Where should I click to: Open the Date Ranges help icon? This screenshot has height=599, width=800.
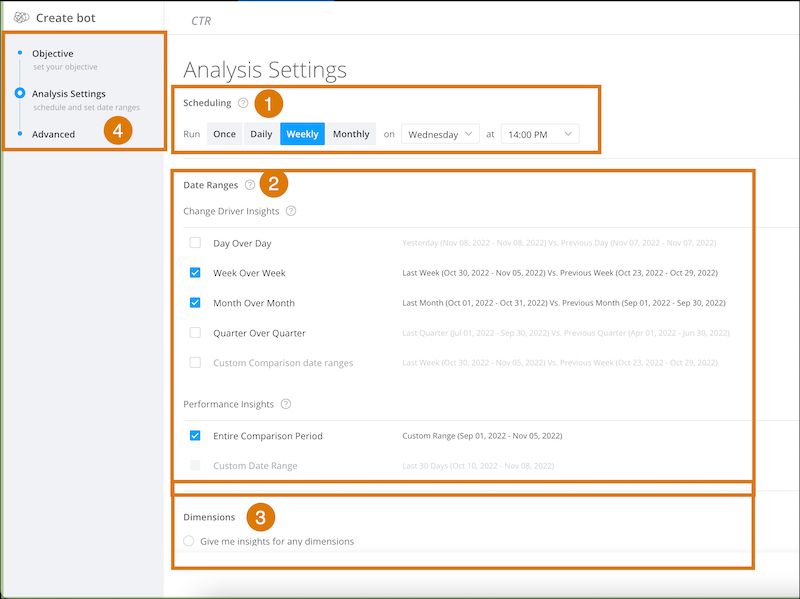point(249,185)
